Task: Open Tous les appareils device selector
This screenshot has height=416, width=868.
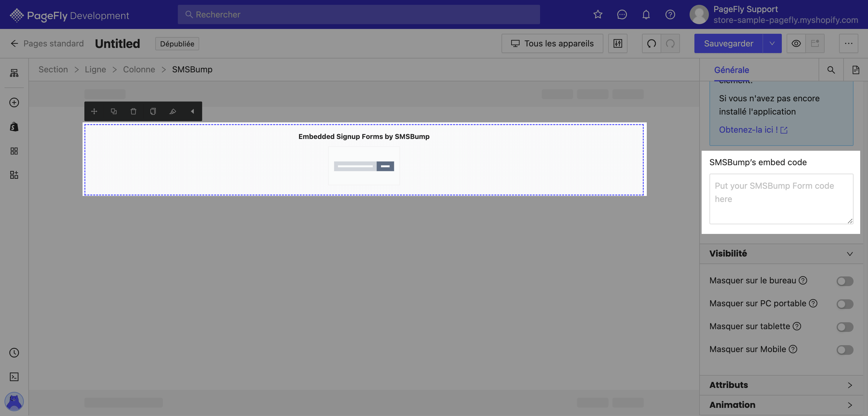Action: pos(552,43)
